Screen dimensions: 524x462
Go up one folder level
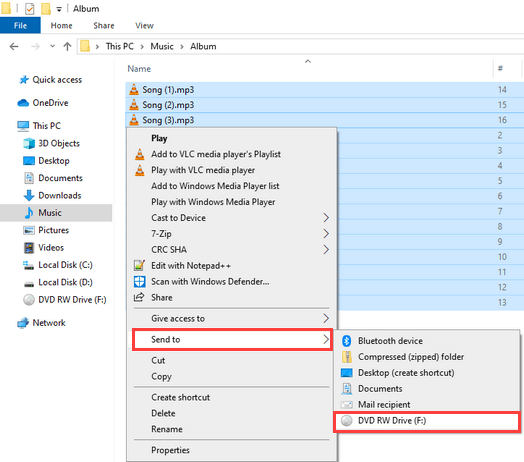[x=67, y=46]
